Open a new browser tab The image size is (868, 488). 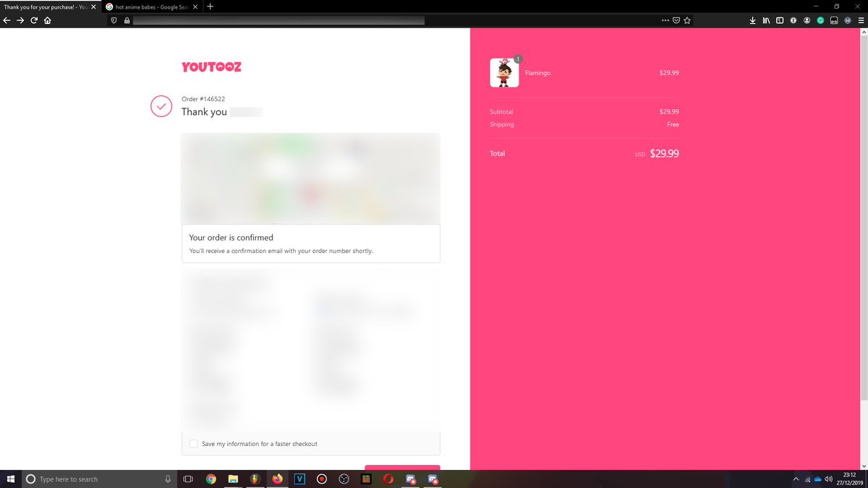pos(210,7)
